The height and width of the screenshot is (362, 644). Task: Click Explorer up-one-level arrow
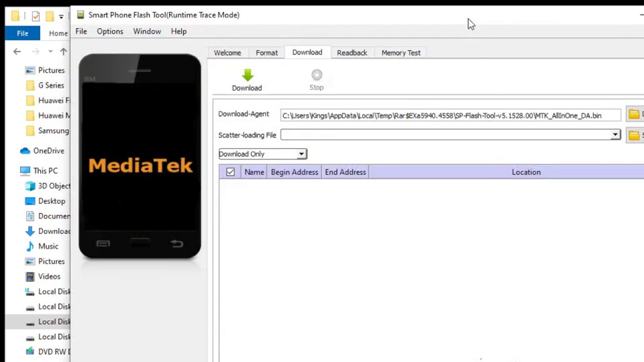tap(63, 51)
